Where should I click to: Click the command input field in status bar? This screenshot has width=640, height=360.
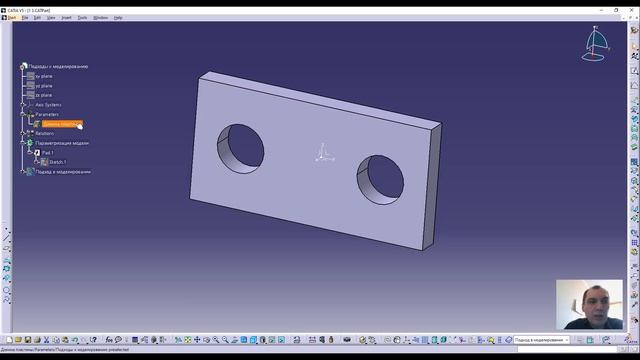pos(567,349)
